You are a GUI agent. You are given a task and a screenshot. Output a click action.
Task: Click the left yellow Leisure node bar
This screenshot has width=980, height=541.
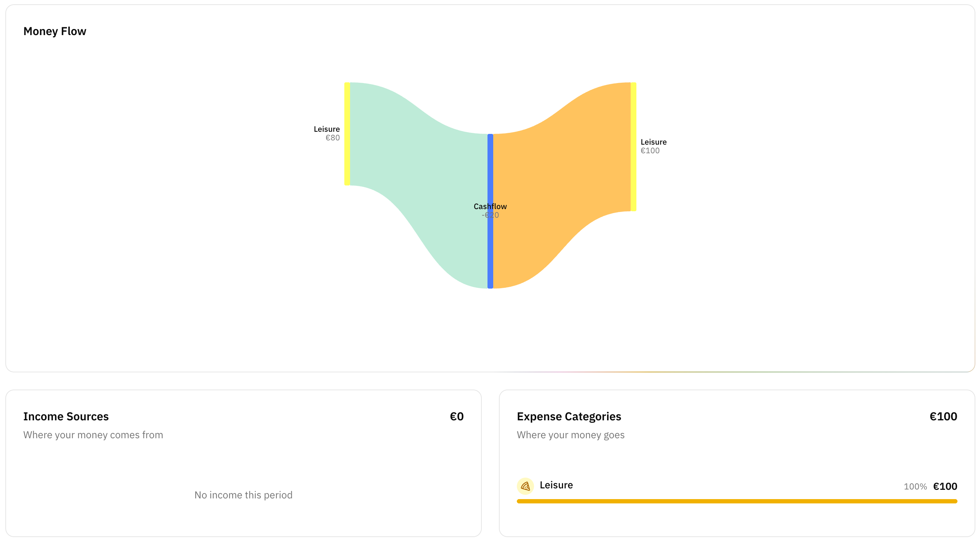pyautogui.click(x=347, y=134)
